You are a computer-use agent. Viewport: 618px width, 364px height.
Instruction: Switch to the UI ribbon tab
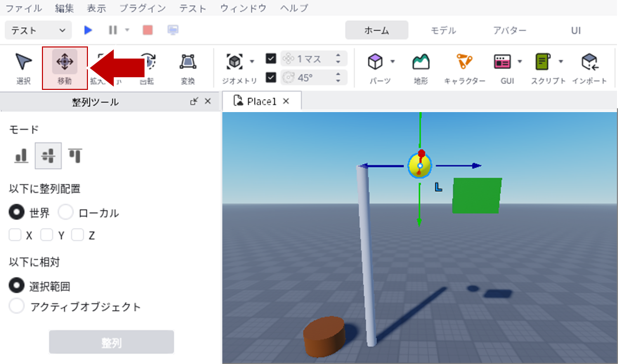[x=576, y=30]
